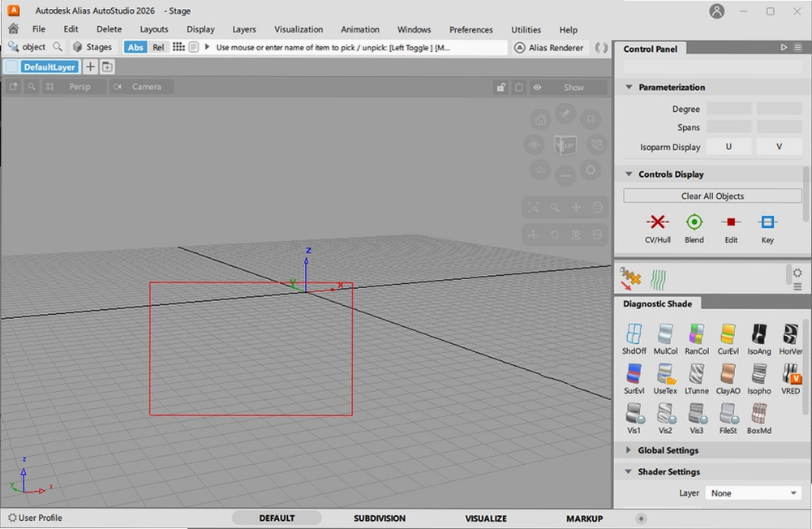
Task: Add a new layer with the plus icon
Action: pos(90,67)
